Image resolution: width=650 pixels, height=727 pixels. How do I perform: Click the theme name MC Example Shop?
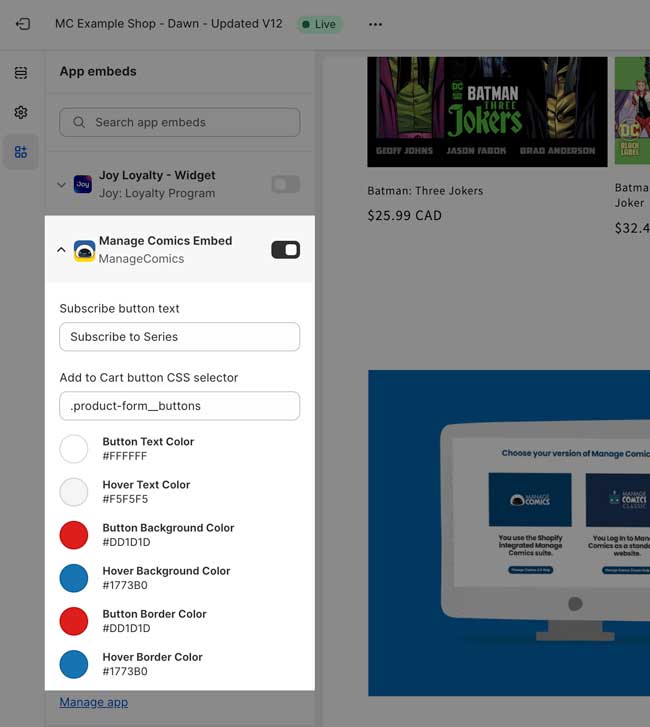[168, 24]
